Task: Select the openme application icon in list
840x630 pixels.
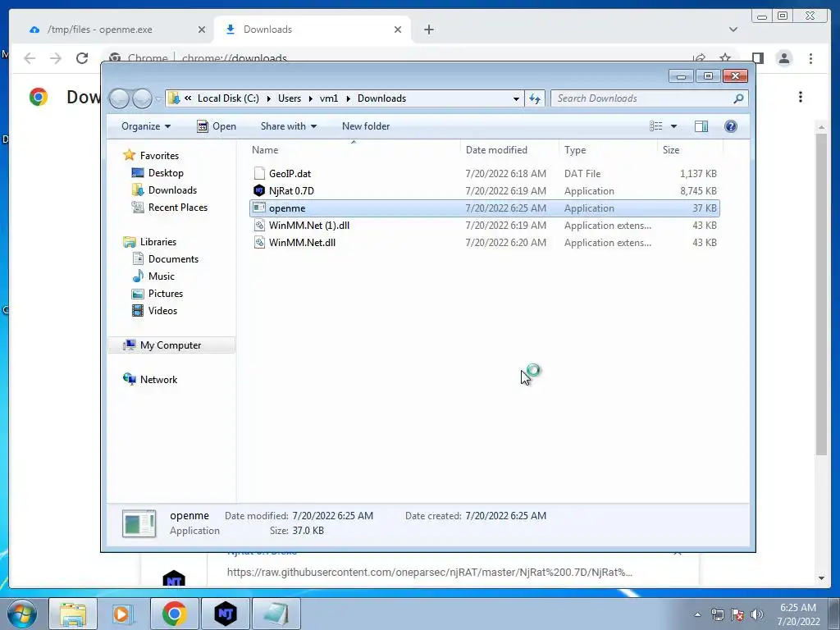Action: point(259,208)
